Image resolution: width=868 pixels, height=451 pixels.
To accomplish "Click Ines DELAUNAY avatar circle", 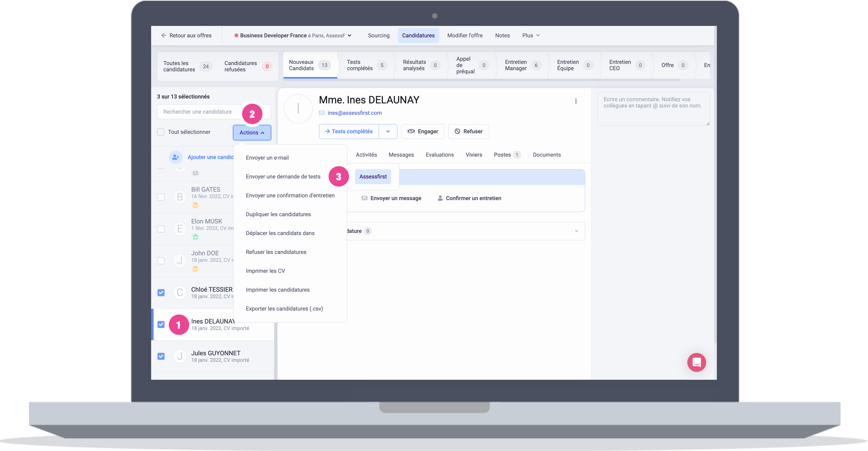I will point(298,109).
